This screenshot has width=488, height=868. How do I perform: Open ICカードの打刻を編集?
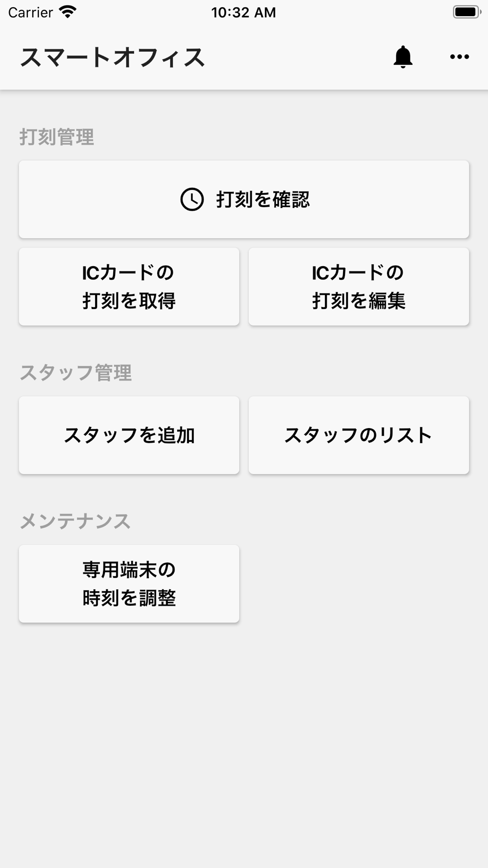pos(359,287)
